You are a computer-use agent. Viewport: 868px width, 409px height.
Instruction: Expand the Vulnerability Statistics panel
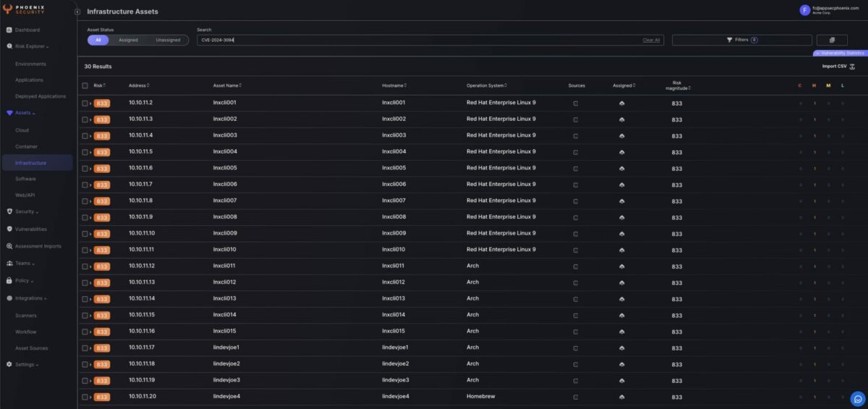[840, 53]
